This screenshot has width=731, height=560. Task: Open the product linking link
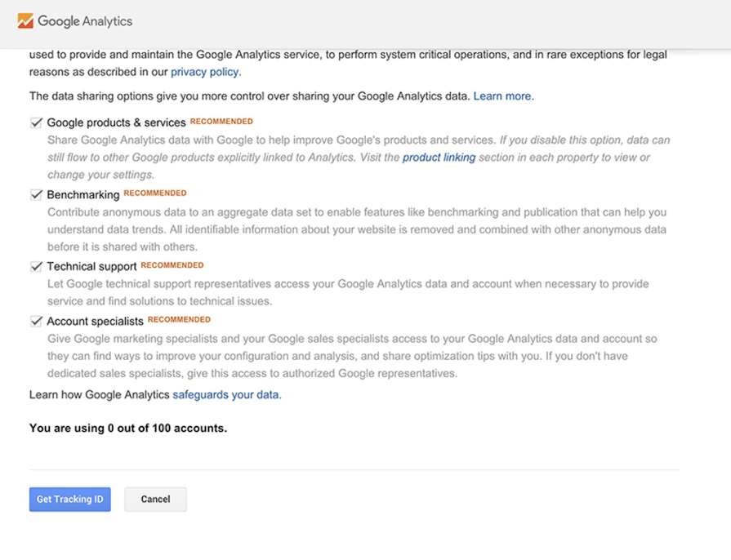(439, 158)
